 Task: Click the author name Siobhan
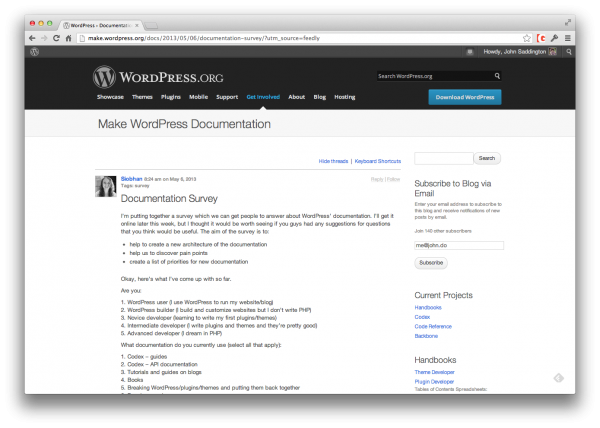coord(131,179)
